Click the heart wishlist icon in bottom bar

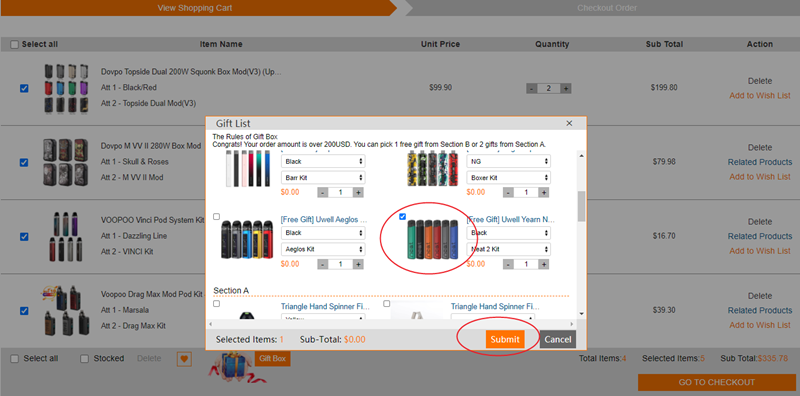(x=184, y=359)
